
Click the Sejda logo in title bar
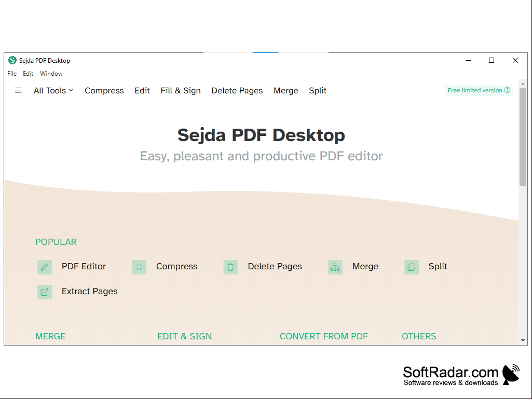[x=12, y=60]
